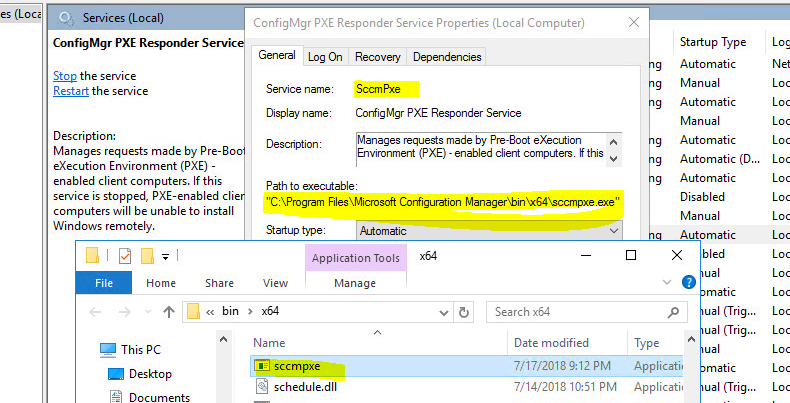The width and height of the screenshot is (790, 403).
Task: Click This PC computer icon in navigation pane
Action: point(108,350)
